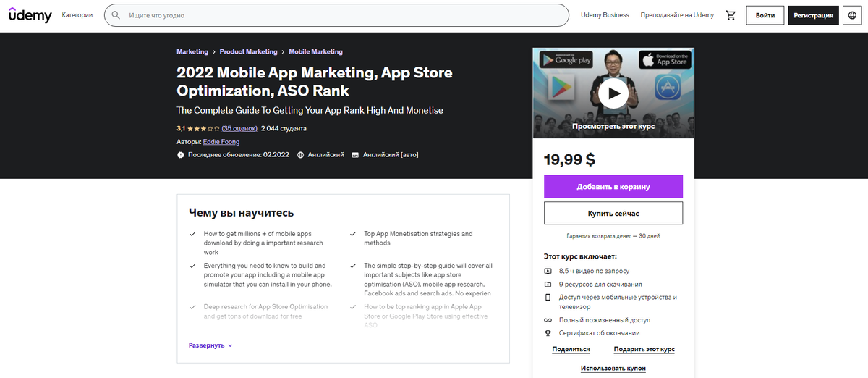
Task: Click the last-updated badge icon
Action: click(x=181, y=155)
